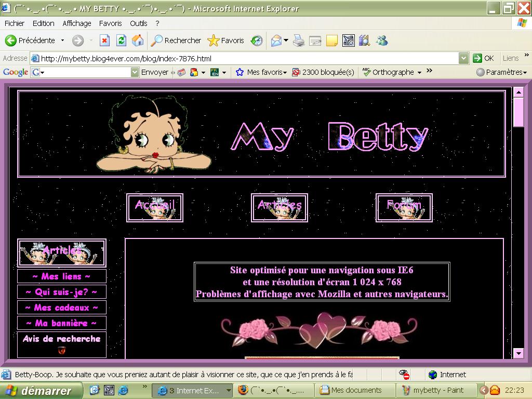Open the Fichier menu
Image resolution: width=532 pixels, height=399 pixels.
[14, 23]
